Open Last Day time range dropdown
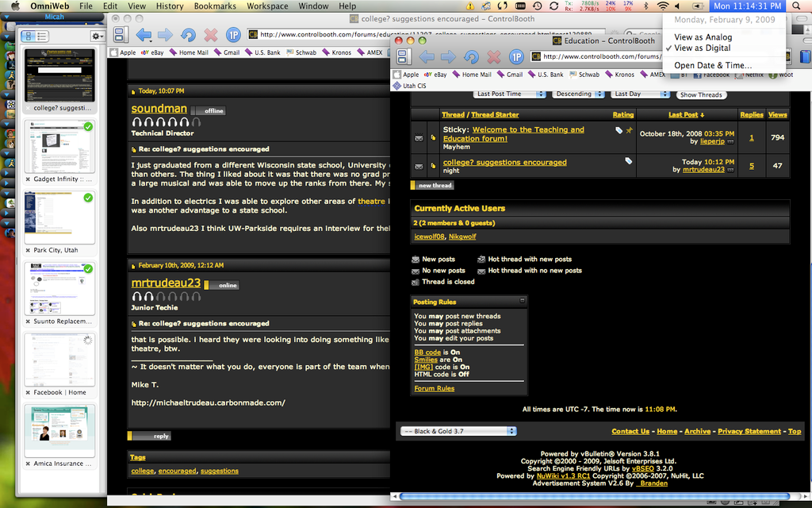The image size is (812, 508). click(640, 94)
